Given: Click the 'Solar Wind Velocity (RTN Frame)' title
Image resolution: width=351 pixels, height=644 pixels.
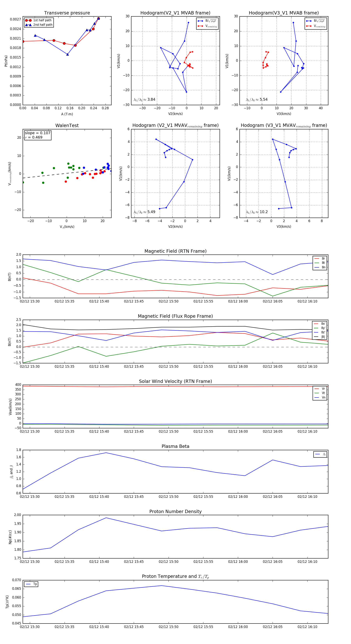Looking at the screenshot, I should coord(175,382).
